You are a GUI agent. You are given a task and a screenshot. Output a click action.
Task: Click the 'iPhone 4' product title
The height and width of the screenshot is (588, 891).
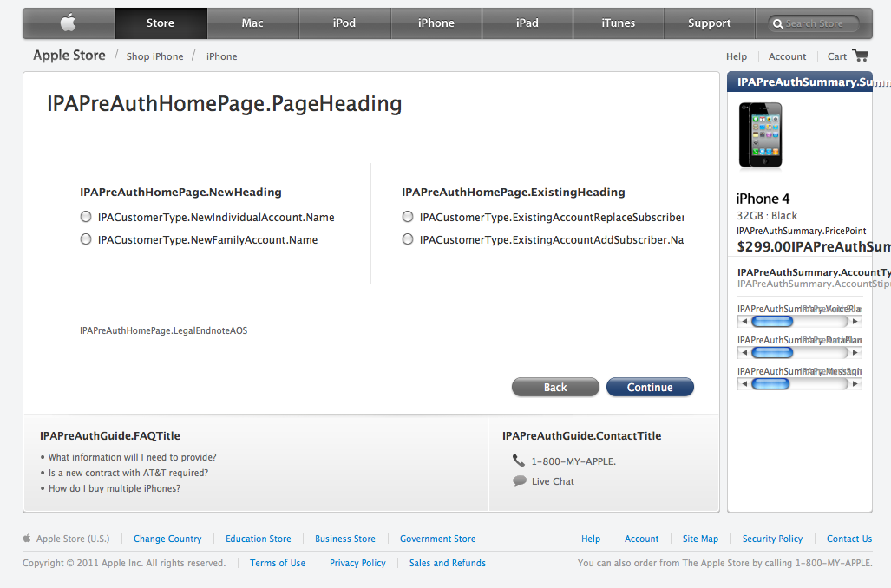pos(763,199)
